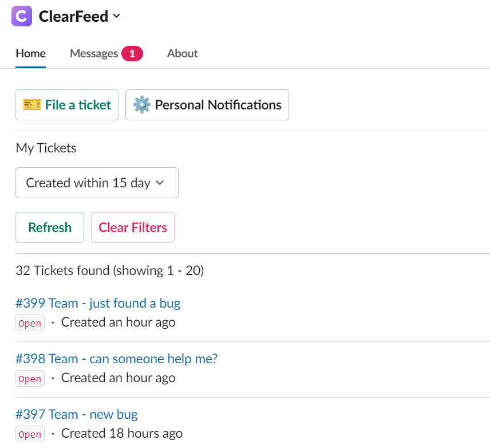Click the chevron arrow in the date filter

(x=160, y=183)
